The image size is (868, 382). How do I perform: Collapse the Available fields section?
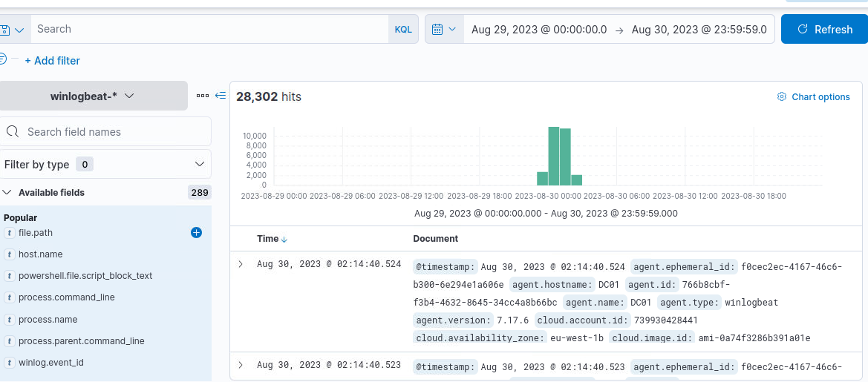coord(7,193)
